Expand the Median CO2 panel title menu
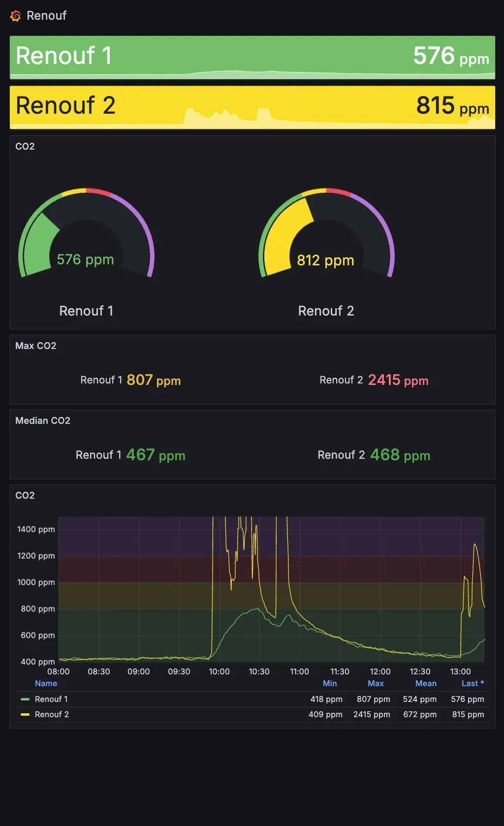 (x=42, y=420)
